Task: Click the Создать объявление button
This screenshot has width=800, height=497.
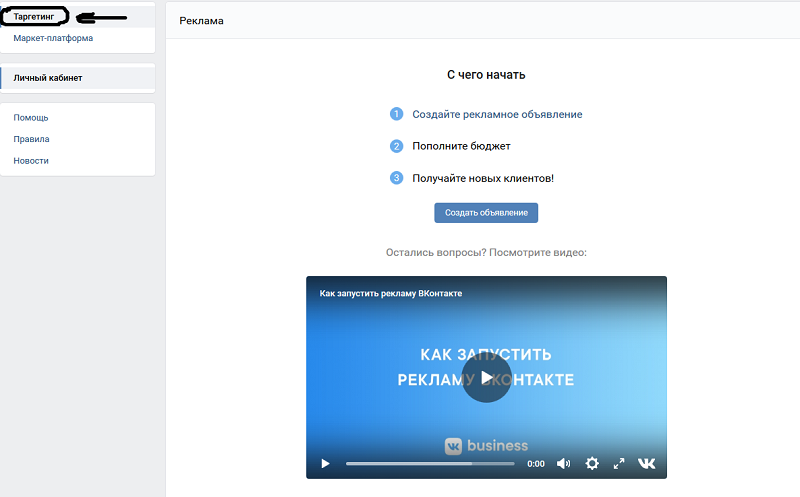Action: (486, 213)
